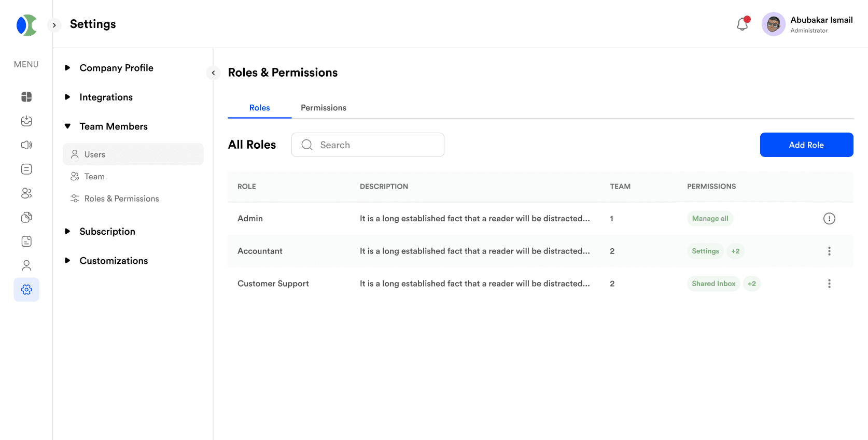The height and width of the screenshot is (440, 868).
Task: Click the Accountant row description text
Action: [x=475, y=251]
